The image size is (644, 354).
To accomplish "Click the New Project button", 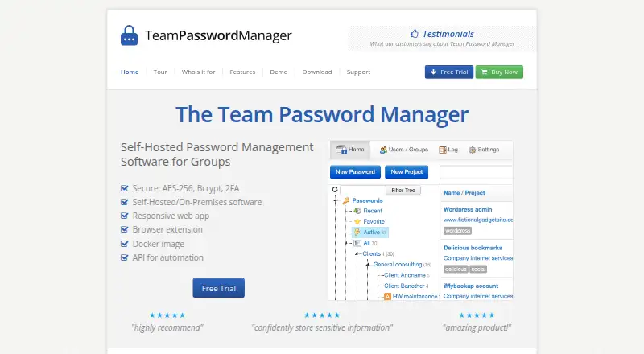I will pyautogui.click(x=407, y=172).
